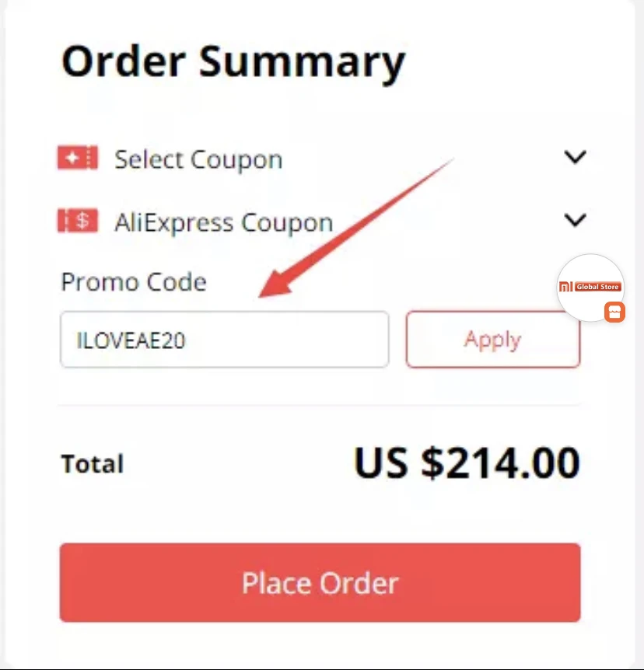The image size is (644, 670).
Task: Open the Select Coupon row label
Action: 198,160
